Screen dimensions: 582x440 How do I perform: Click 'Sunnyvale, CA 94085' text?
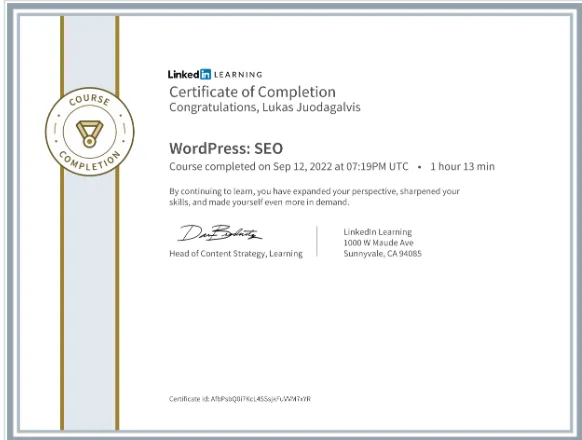[382, 254]
